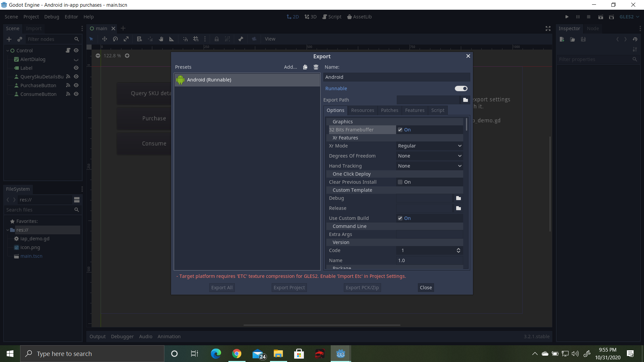Browse for Debug custom template folder

click(x=459, y=198)
